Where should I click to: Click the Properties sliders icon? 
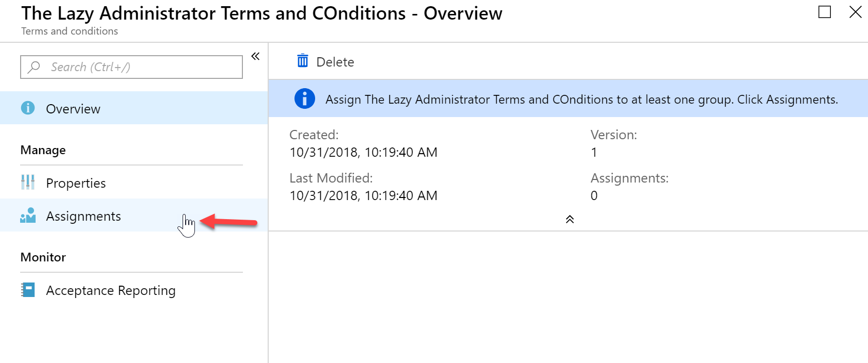point(28,182)
